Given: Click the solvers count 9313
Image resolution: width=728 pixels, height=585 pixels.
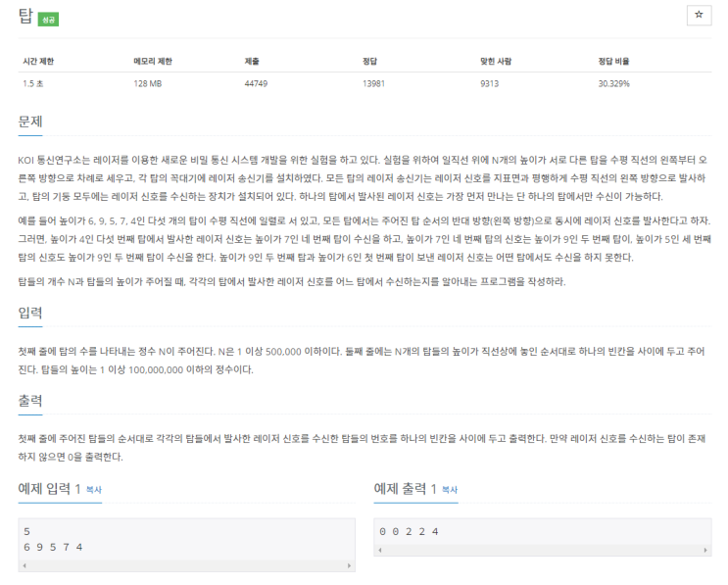Looking at the screenshot, I should point(489,83).
